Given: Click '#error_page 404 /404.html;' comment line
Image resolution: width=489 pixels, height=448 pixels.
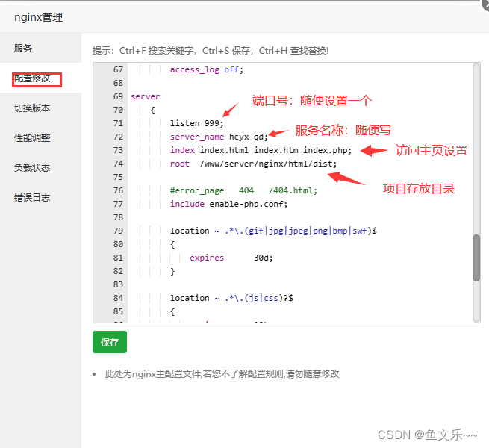Looking at the screenshot, I should (243, 190).
